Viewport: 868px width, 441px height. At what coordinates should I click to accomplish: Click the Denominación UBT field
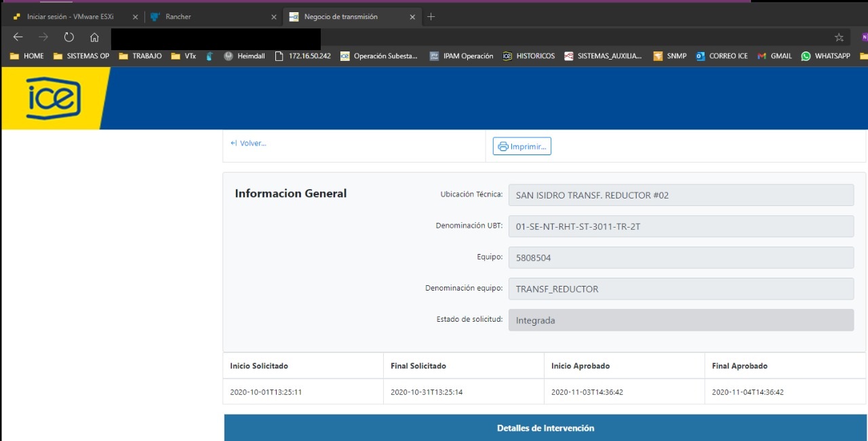[x=681, y=226]
